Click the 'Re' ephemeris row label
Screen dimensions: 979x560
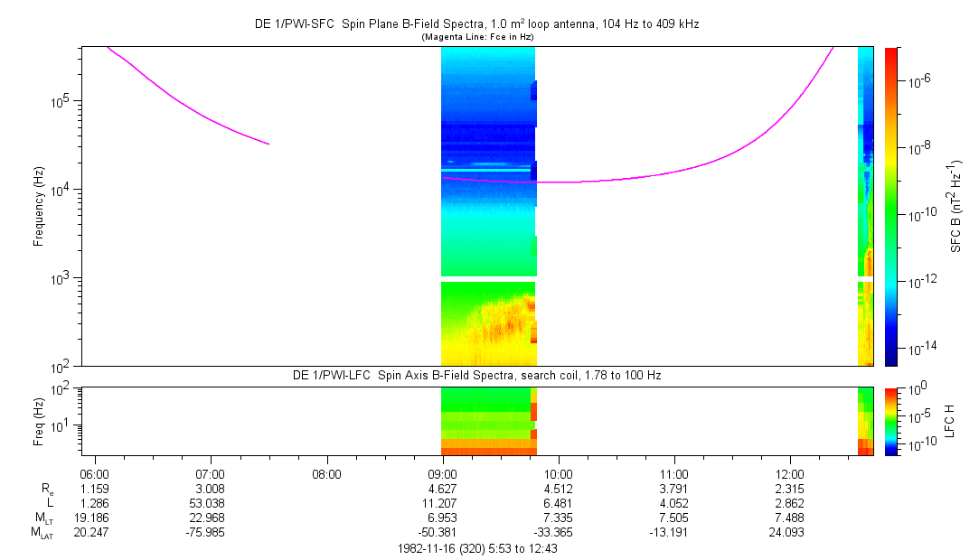coord(49,490)
